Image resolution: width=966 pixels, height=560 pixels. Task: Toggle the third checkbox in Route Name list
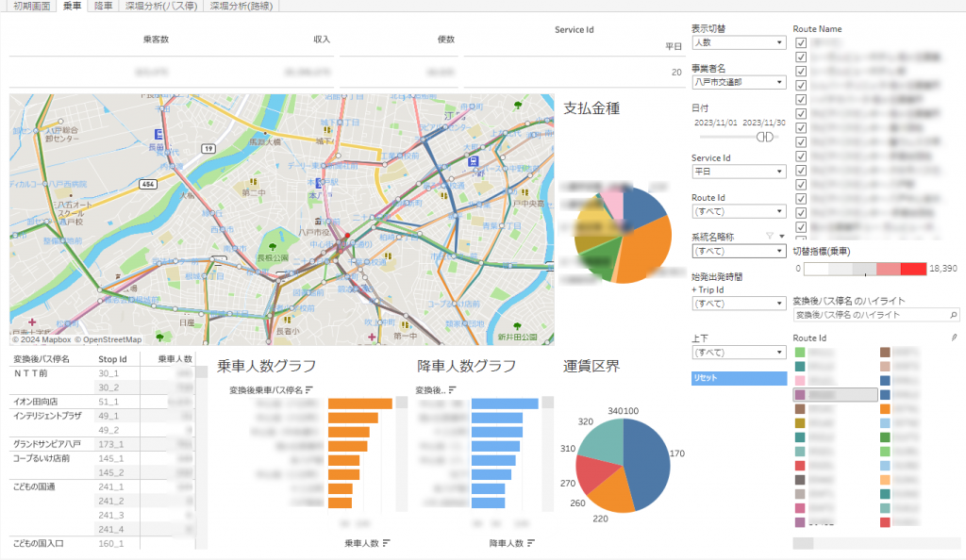click(801, 71)
